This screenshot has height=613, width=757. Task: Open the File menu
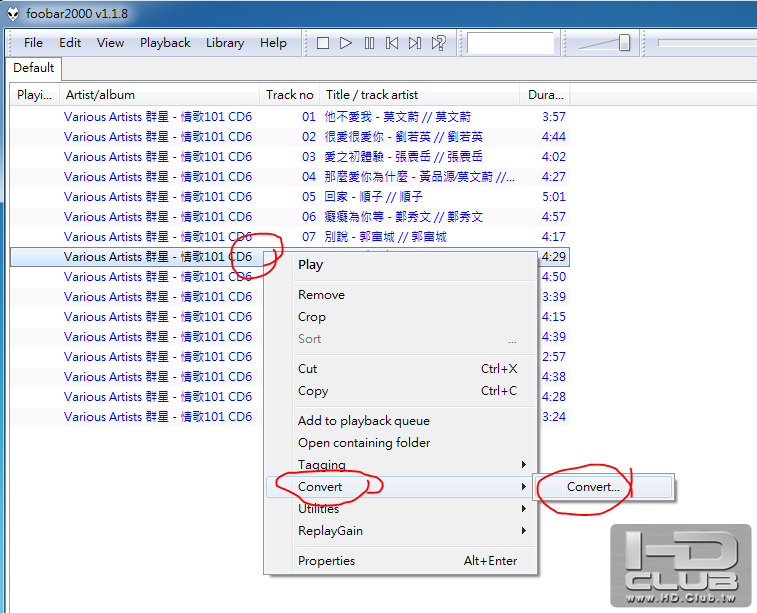pos(33,43)
